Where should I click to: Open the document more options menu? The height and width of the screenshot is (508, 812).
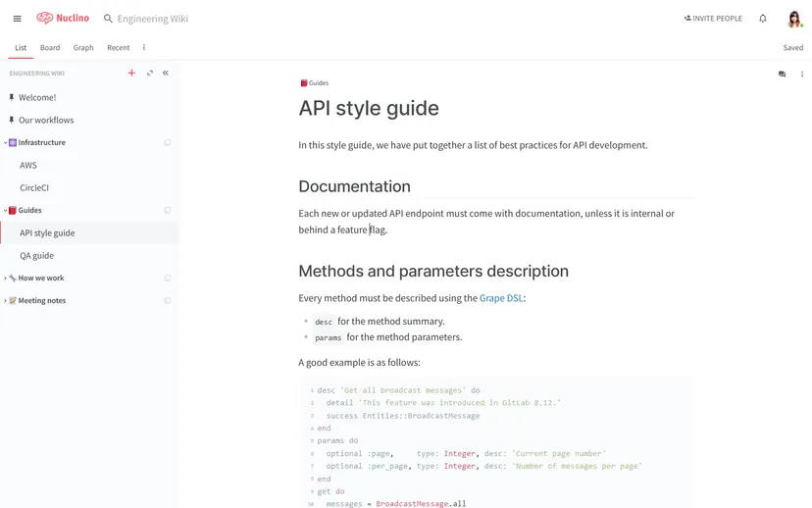(x=802, y=75)
